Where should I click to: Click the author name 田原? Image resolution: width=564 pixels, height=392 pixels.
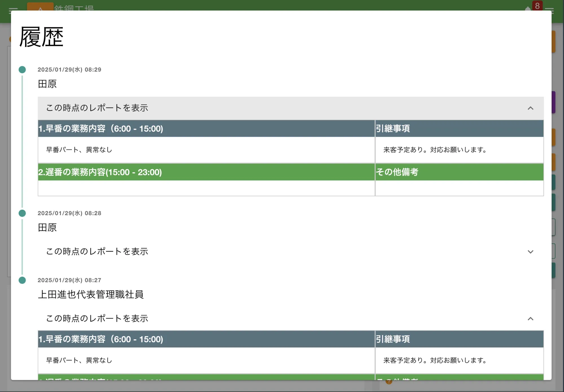coord(47,84)
